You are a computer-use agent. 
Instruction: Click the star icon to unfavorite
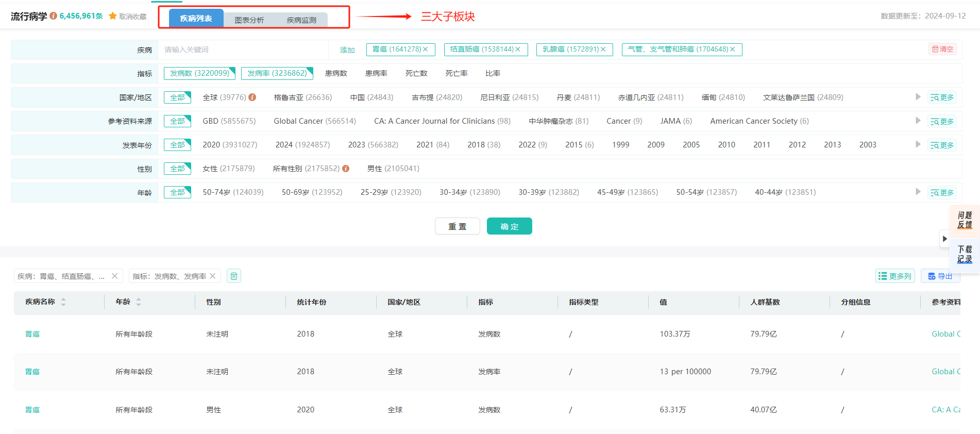pyautogui.click(x=113, y=16)
